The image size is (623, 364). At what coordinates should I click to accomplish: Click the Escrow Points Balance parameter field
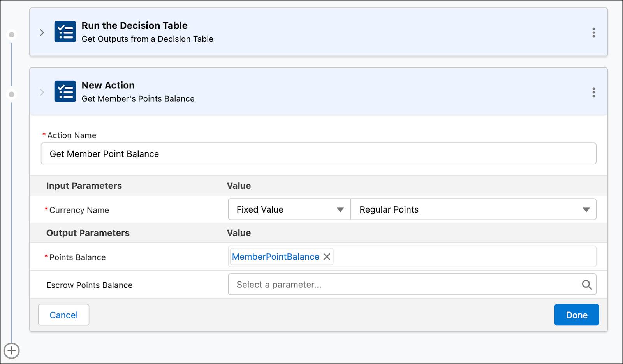pos(412,285)
